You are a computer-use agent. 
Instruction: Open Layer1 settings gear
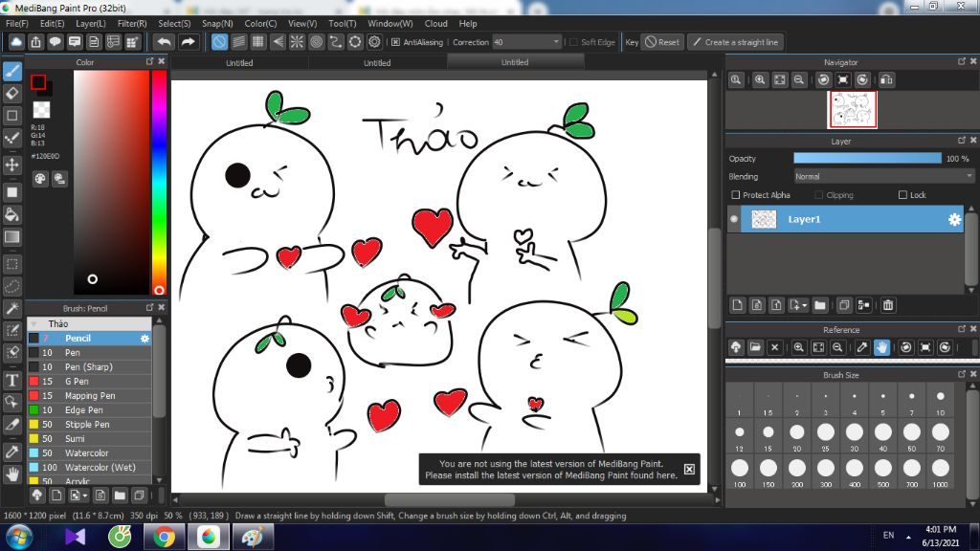click(x=954, y=219)
